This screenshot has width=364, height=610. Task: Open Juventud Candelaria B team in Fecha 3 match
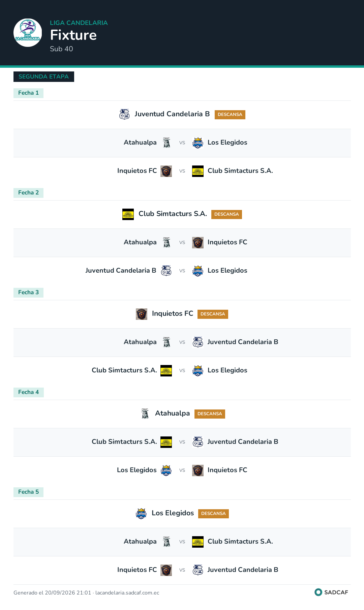point(243,342)
